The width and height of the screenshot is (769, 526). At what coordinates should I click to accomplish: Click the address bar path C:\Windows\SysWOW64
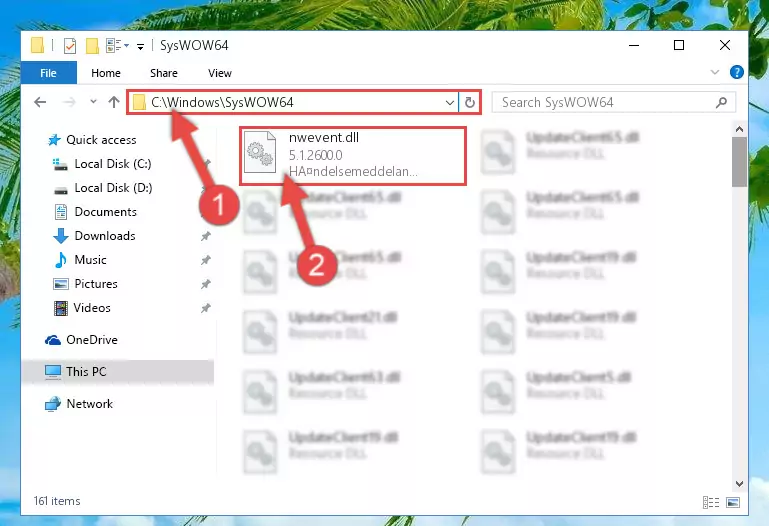222,102
